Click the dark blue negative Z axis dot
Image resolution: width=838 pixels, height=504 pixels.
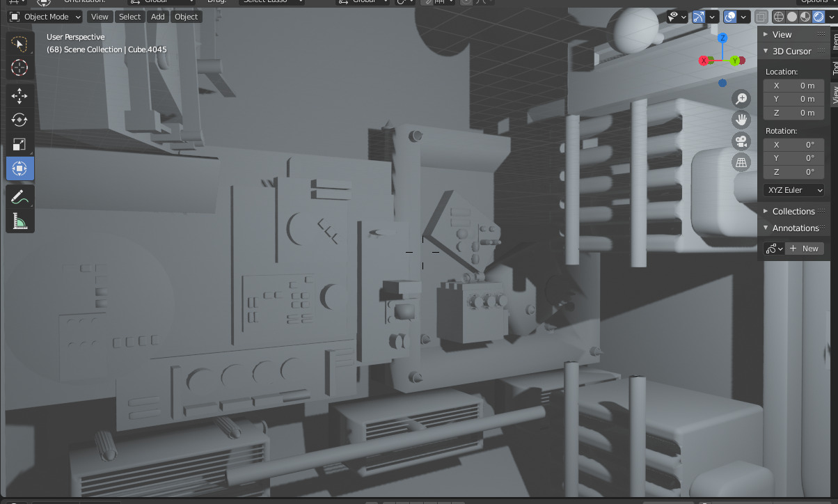tap(722, 83)
